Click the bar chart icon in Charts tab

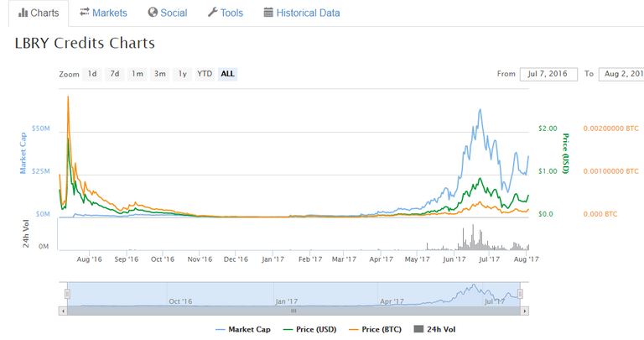pyautogui.click(x=23, y=13)
